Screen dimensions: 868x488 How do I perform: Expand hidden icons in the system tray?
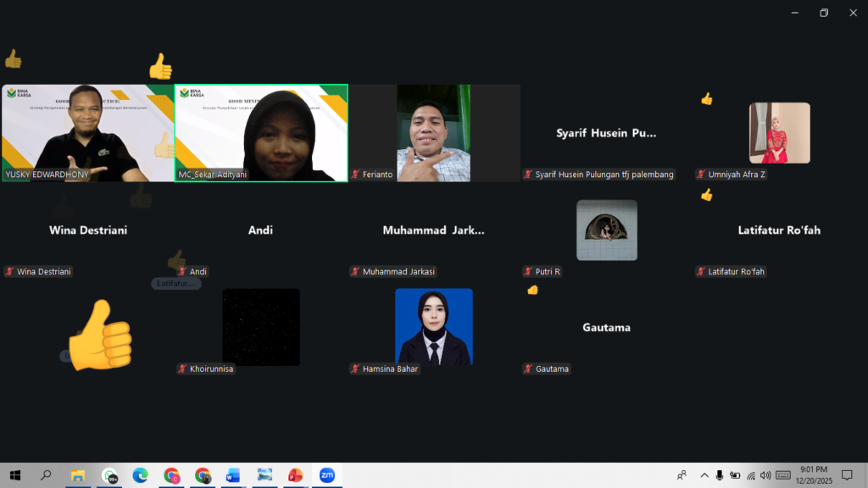tap(704, 475)
